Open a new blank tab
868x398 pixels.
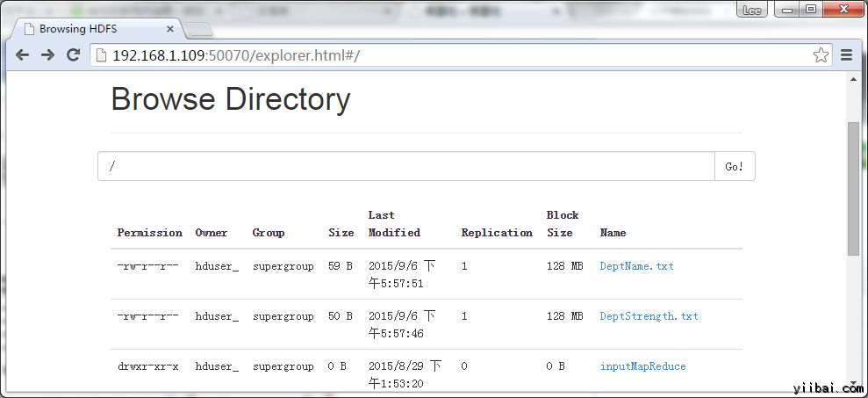coord(199,30)
